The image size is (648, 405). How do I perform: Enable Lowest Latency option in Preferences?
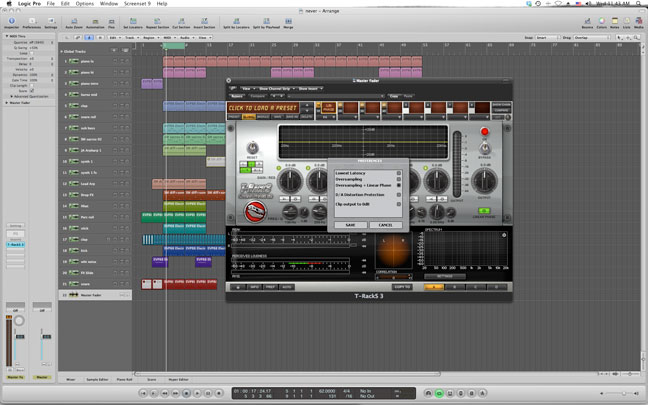398,173
